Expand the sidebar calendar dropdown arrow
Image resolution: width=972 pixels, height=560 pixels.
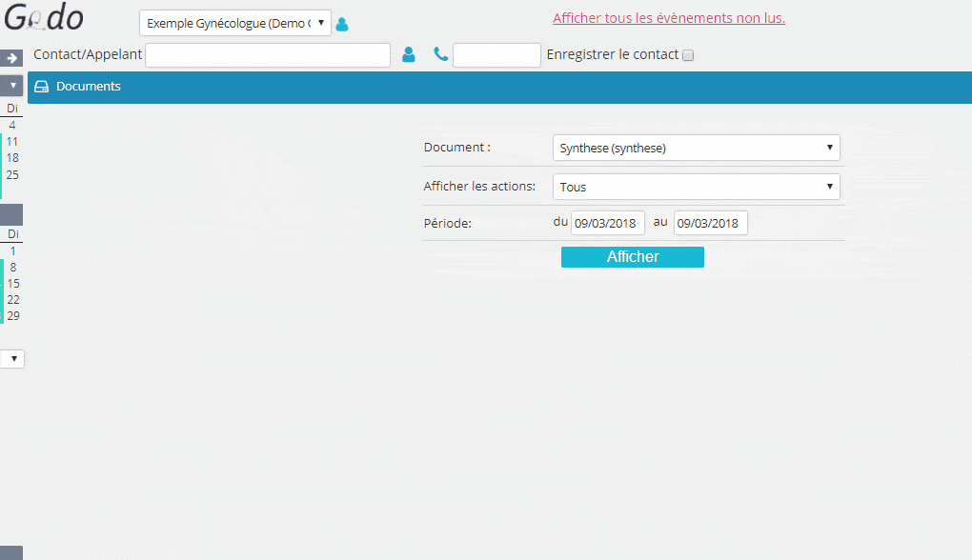point(11,86)
